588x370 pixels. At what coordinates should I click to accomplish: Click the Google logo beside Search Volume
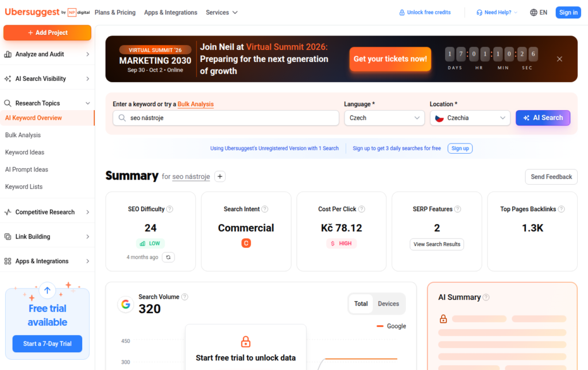pos(126,304)
